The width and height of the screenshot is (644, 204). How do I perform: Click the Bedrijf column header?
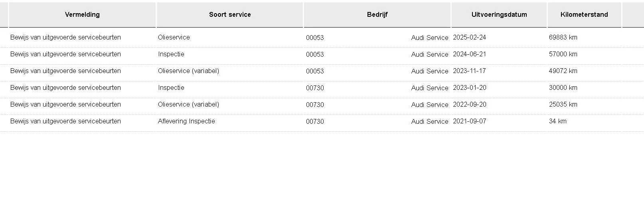click(x=377, y=15)
